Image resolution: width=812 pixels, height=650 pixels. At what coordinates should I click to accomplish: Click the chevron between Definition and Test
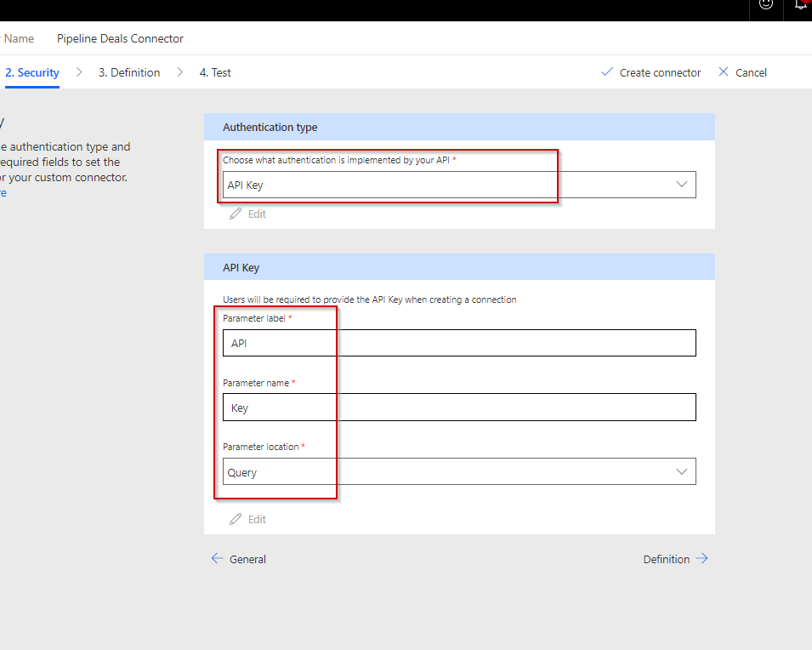click(180, 72)
